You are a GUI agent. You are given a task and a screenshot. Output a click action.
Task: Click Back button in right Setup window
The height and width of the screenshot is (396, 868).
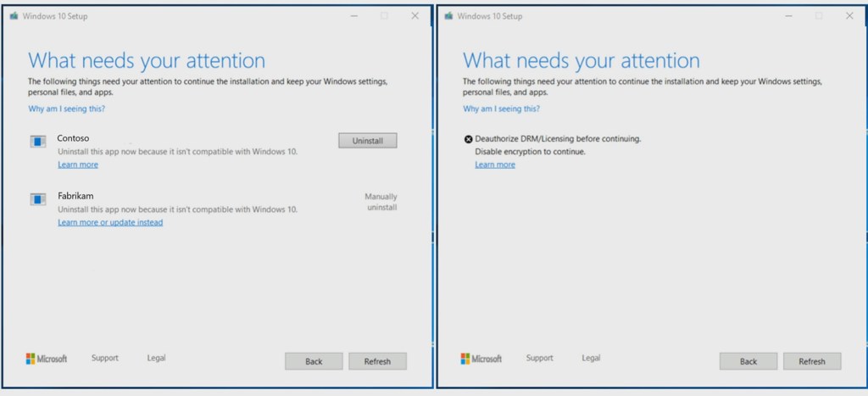748,361
